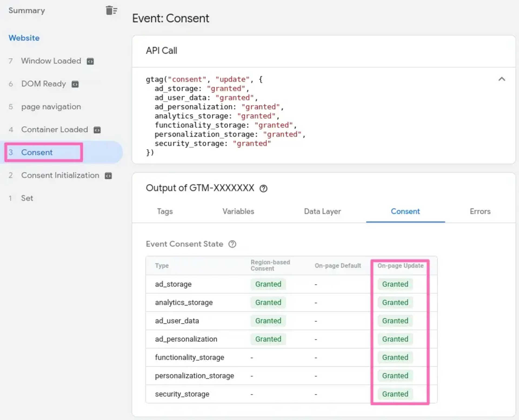This screenshot has height=420, width=519.
Task: Click the code icon beside Container Loaded
Action: point(97,130)
